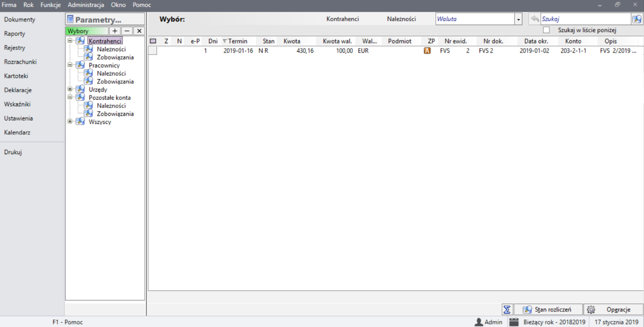
Task: Click into the Szukaj search field
Action: click(x=586, y=19)
